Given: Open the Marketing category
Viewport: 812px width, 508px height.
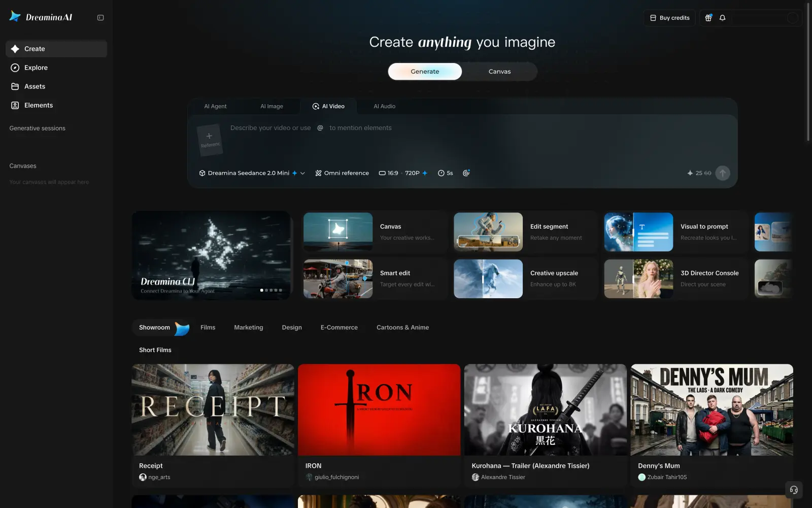Looking at the screenshot, I should (x=248, y=328).
